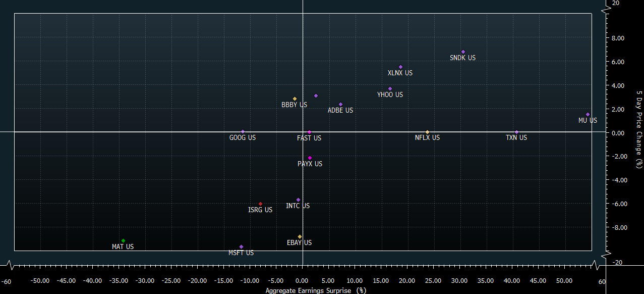Click the 10.00 x-axis tick label
This screenshot has height=294, width=644.
click(355, 281)
